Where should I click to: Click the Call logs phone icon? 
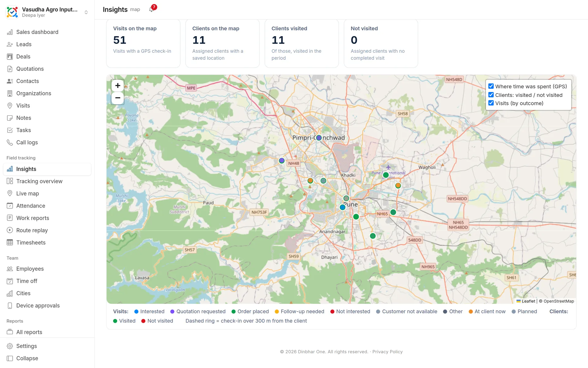coord(10,143)
